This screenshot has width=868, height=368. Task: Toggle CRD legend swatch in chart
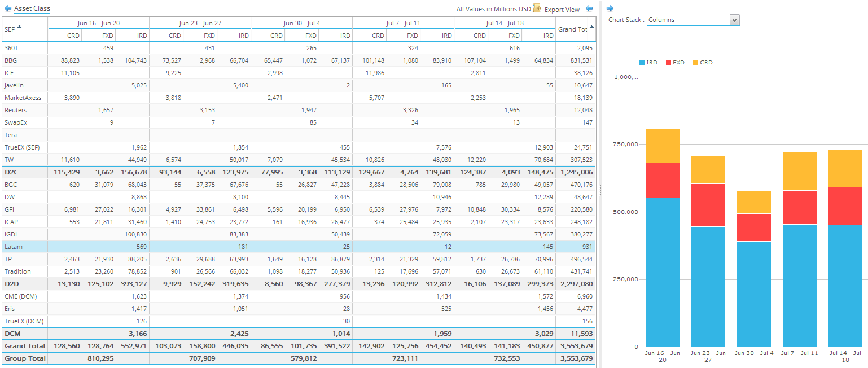click(695, 62)
